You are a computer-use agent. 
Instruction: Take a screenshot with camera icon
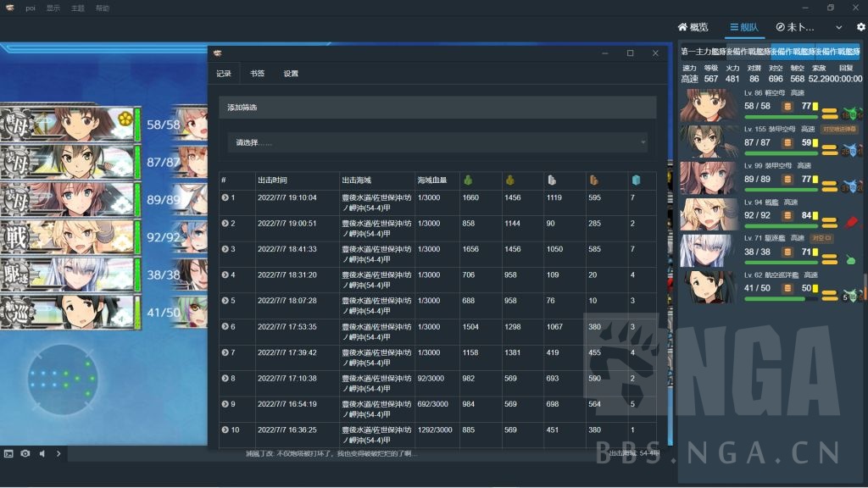coord(25,453)
